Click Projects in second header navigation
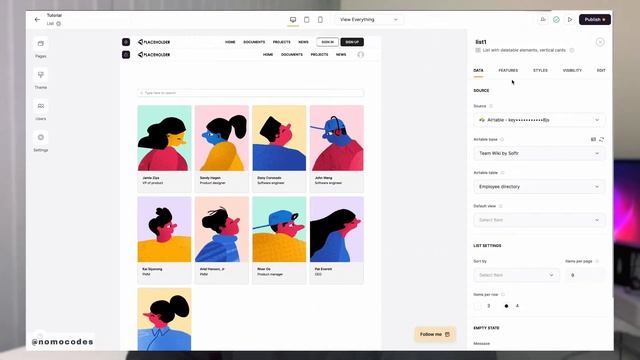This screenshot has height=360, width=640. click(x=319, y=55)
